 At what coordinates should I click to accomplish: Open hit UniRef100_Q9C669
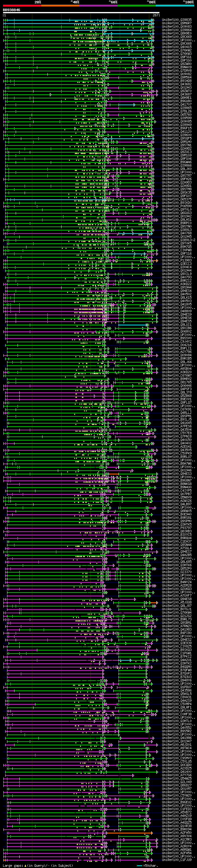tap(177, 37)
